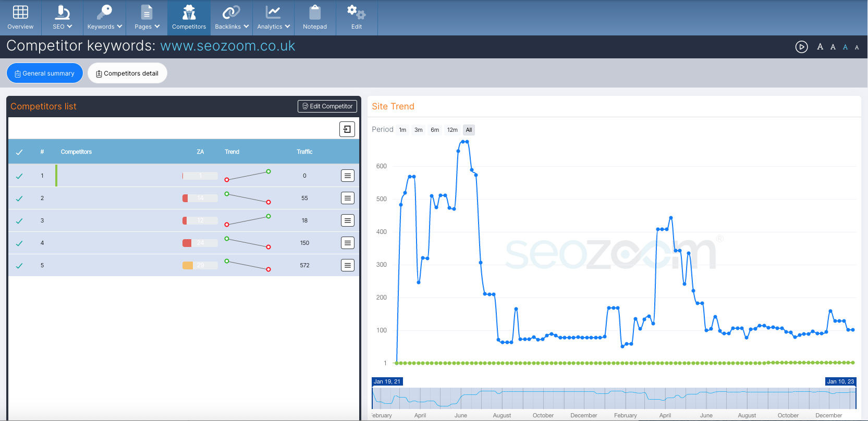
Task: Set smallest font size A
Action: point(857,47)
